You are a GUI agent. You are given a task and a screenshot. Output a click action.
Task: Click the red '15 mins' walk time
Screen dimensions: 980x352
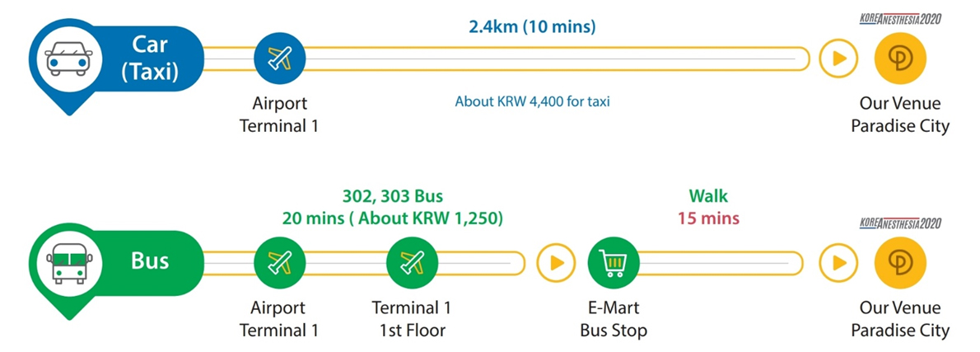[x=708, y=218]
